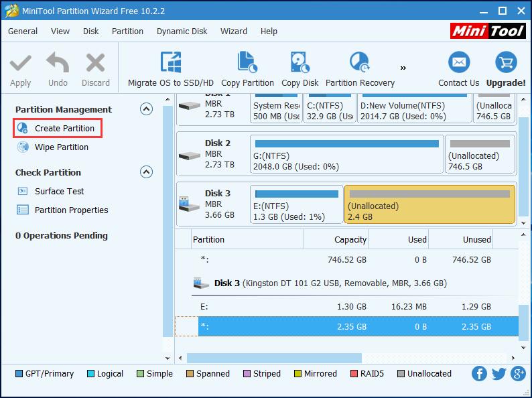Open the View menu
The image size is (532, 398).
pyautogui.click(x=60, y=31)
